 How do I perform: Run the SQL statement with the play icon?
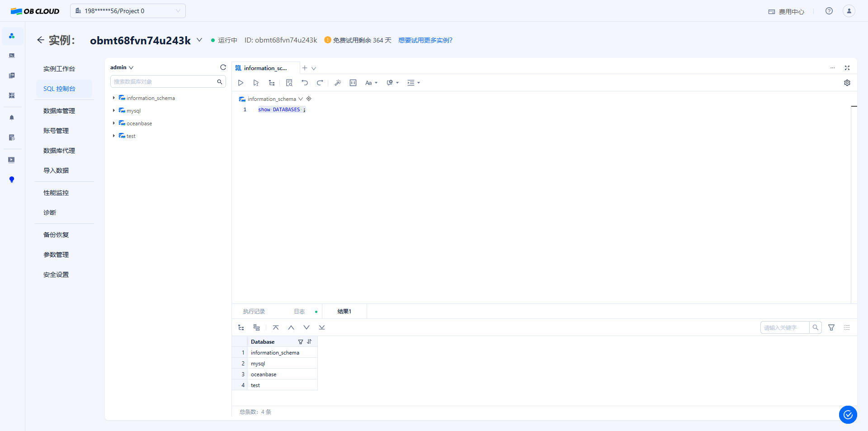241,83
